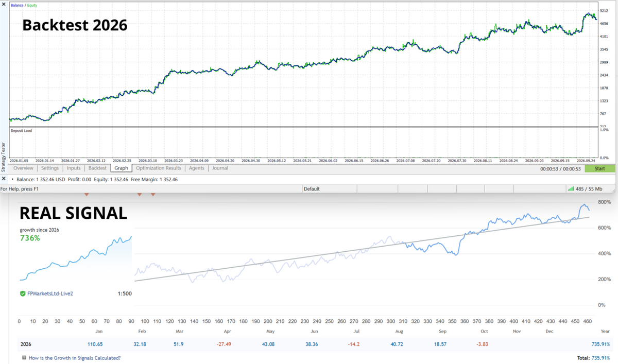Click the green shield icon beside FPMarketsLtd-Live2
Screen dimensions: 618x364
point(23,293)
